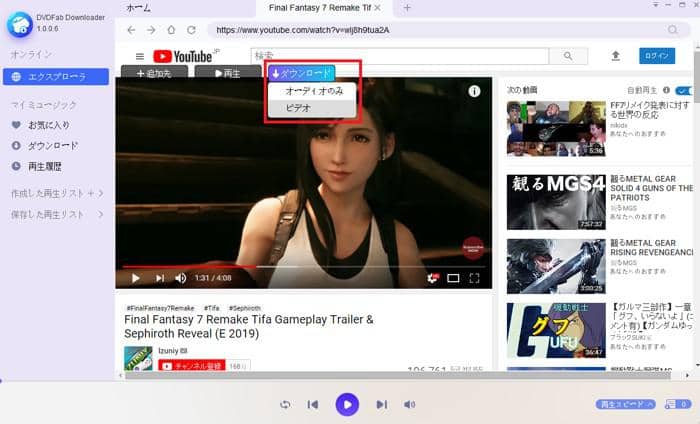Click the repeat icon in the bottom player bar
The image size is (700, 424).
coord(285,404)
